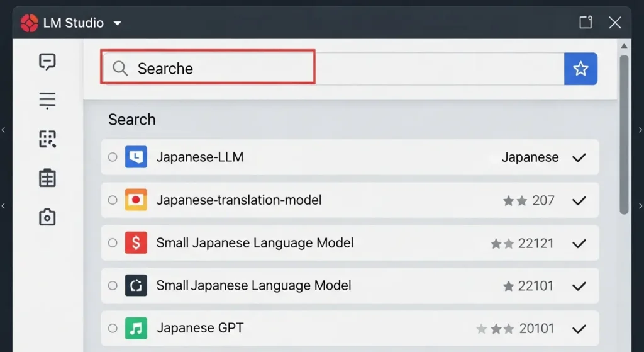Click the blue star favorites button
The width and height of the screenshot is (644, 352).
(x=580, y=69)
